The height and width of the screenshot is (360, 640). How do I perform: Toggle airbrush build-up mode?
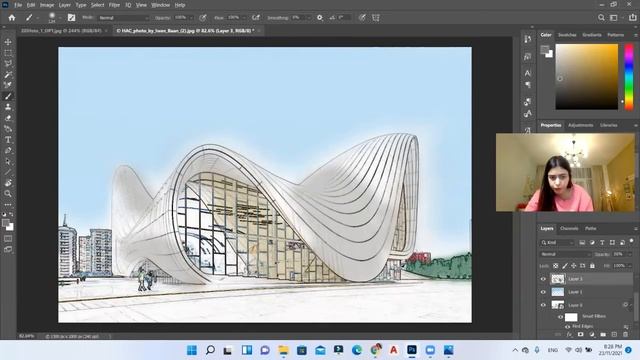tap(256, 18)
